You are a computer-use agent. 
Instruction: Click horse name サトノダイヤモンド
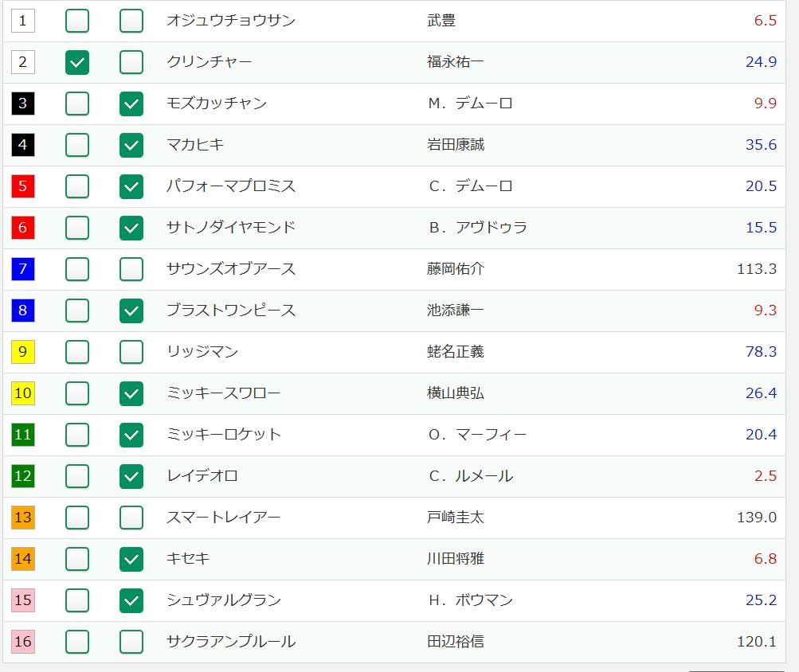pyautogui.click(x=231, y=228)
